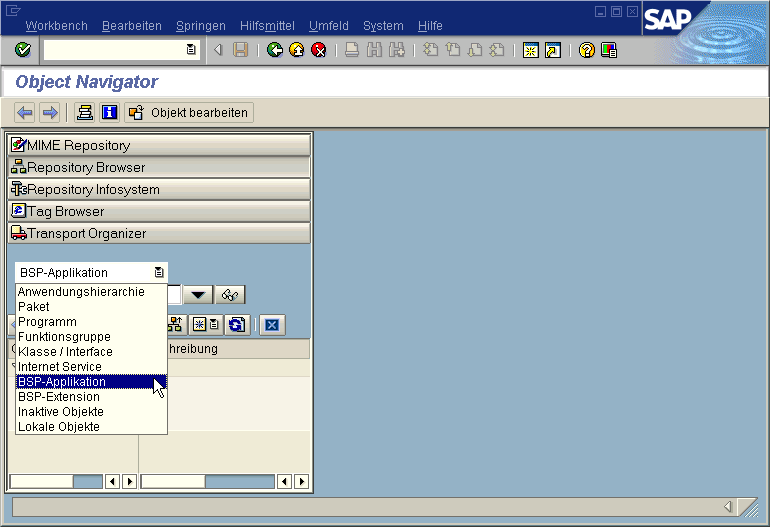Click the Last page icon

click(497, 50)
